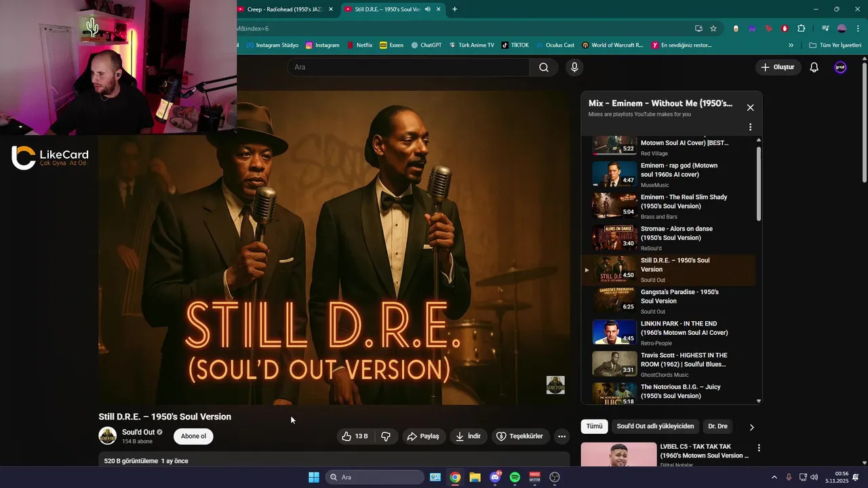Activate voice search microphone icon
Screen dimensions: 868x488
(574, 67)
